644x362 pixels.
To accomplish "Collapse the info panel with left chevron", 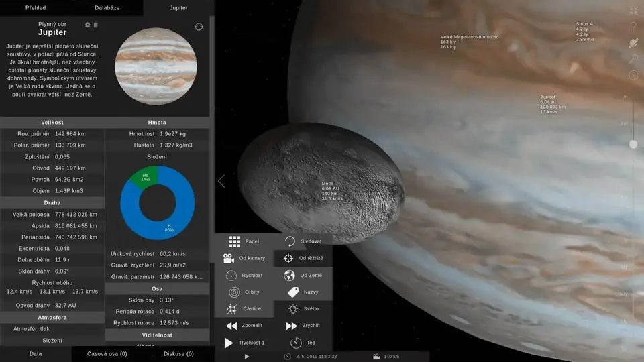I will [221, 181].
